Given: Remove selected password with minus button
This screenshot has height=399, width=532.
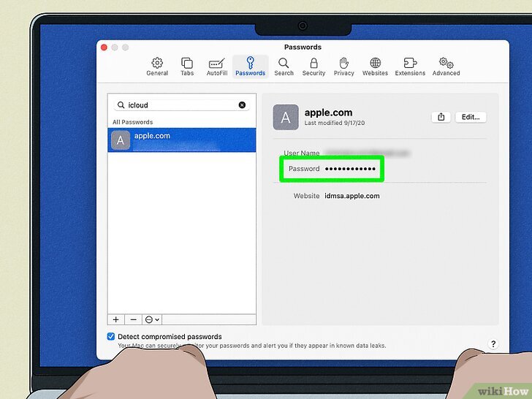Looking at the screenshot, I should click(133, 319).
